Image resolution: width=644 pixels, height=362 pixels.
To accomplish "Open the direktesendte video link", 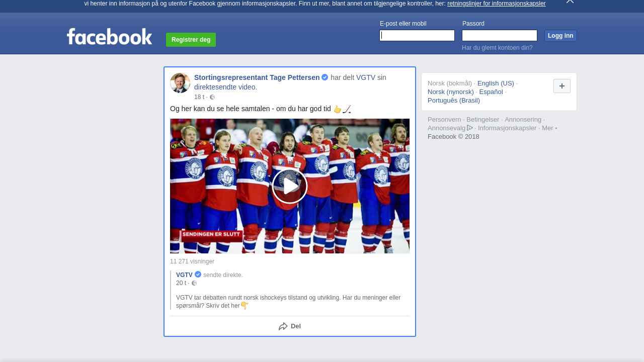I will (225, 87).
